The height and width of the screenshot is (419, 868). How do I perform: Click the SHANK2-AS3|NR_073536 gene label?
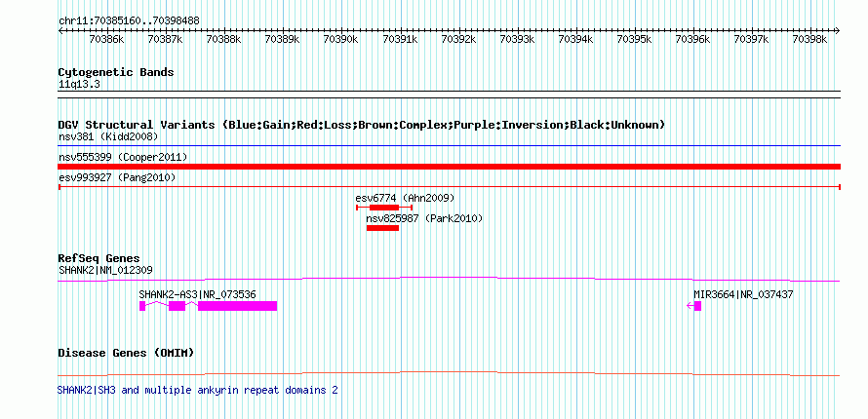click(198, 294)
